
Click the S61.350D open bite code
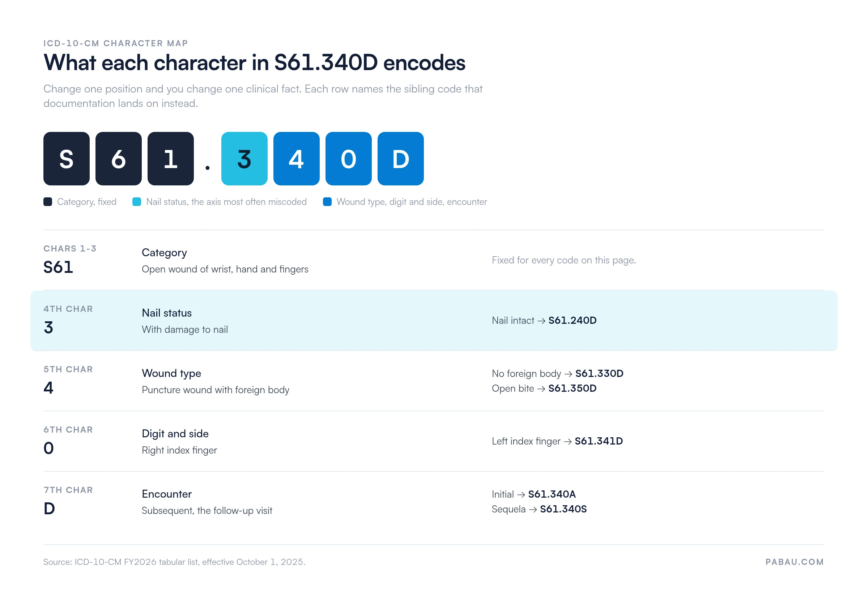tap(573, 389)
